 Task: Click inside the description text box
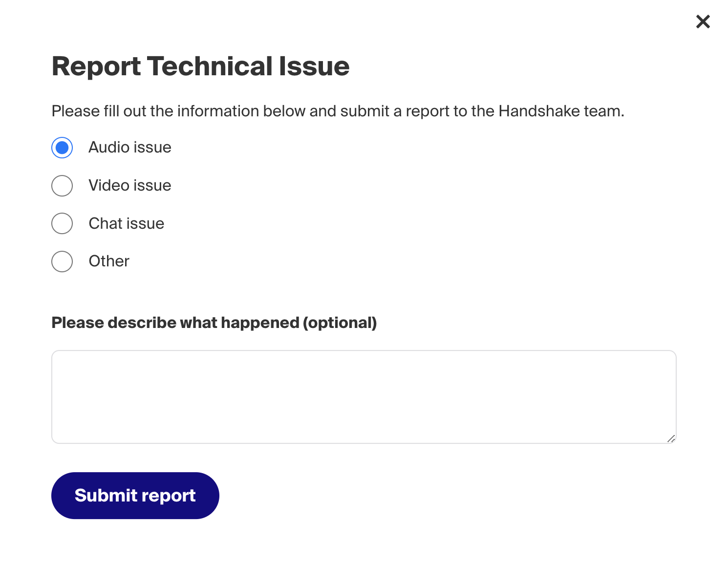point(364,396)
